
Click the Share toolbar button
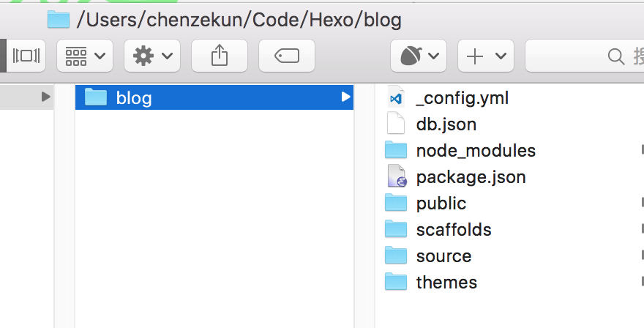click(x=219, y=56)
